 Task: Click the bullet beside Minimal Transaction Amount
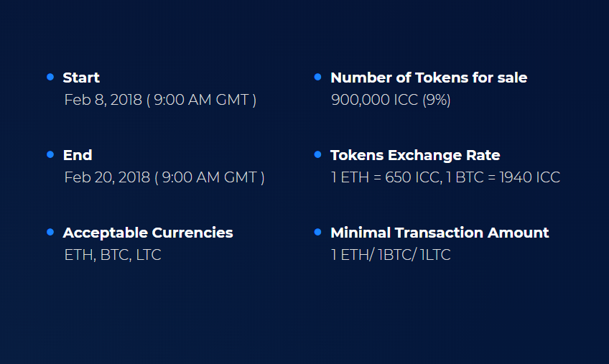coord(317,232)
